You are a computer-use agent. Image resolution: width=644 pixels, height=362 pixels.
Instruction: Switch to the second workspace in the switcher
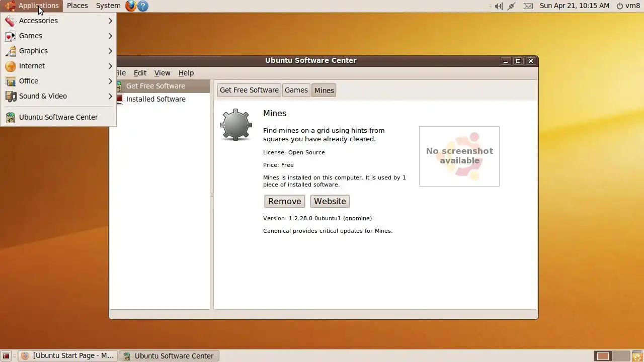pyautogui.click(x=621, y=356)
